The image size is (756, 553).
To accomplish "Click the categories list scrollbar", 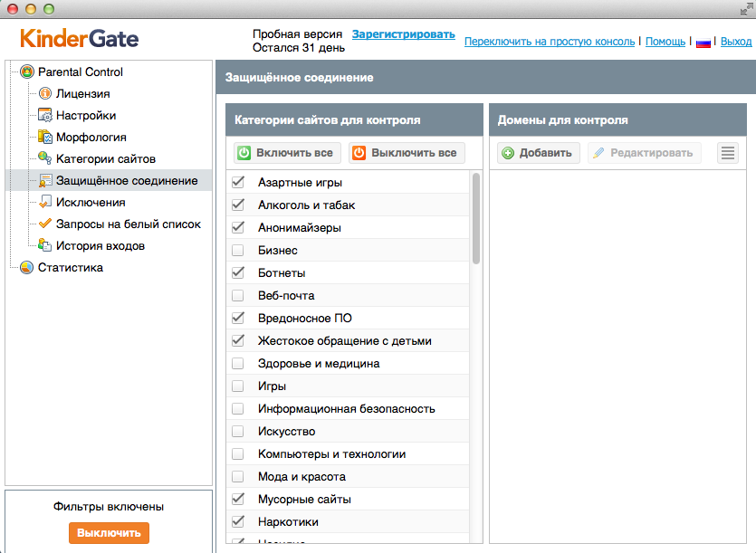I will (476, 219).
